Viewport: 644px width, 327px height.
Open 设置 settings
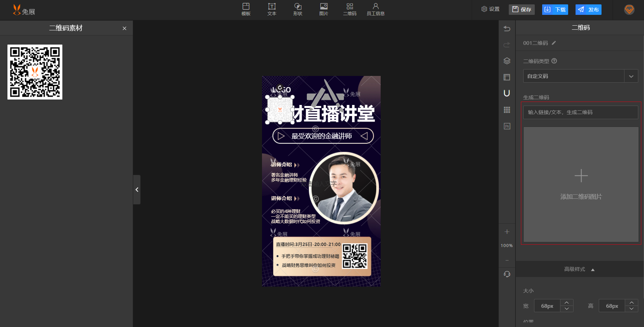[x=490, y=9]
